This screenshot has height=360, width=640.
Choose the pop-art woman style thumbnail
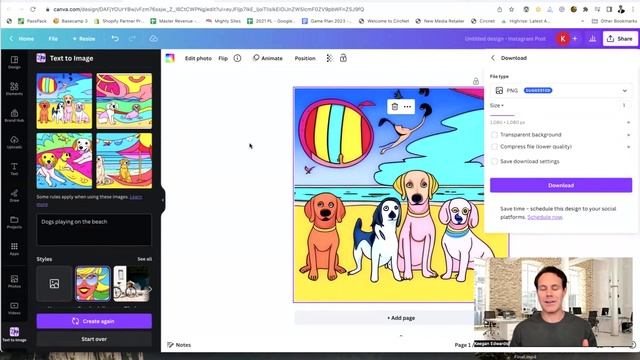coord(93,284)
